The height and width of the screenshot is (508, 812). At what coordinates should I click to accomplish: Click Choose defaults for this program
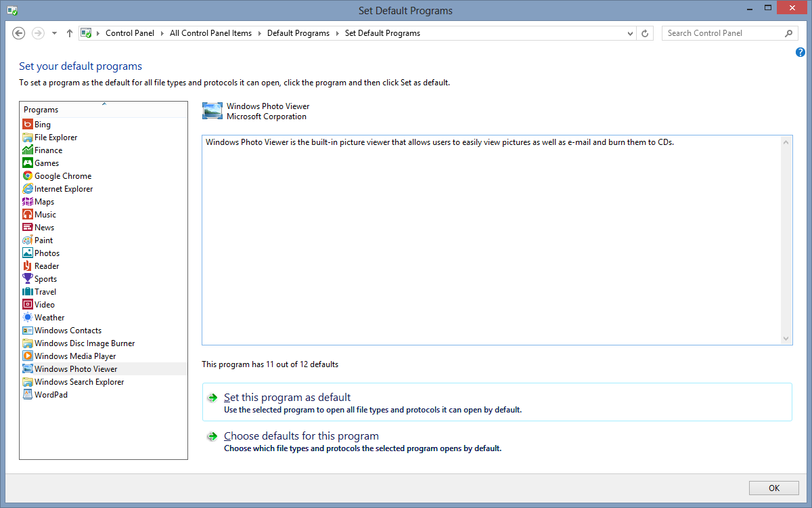pos(497,442)
